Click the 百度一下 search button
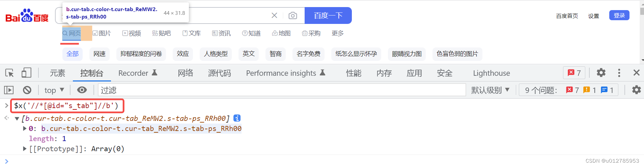The width and height of the screenshot is (644, 166). 328,15
